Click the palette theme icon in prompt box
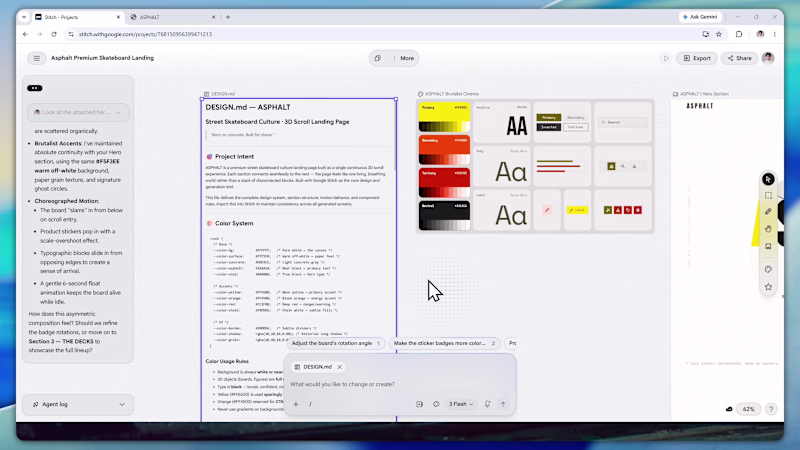The width and height of the screenshot is (800, 450). (x=436, y=404)
